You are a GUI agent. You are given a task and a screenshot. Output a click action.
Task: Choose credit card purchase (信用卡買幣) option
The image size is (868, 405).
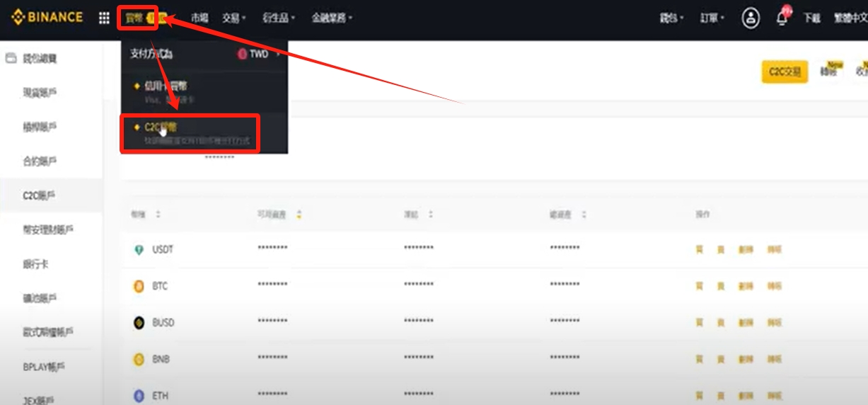click(204, 92)
